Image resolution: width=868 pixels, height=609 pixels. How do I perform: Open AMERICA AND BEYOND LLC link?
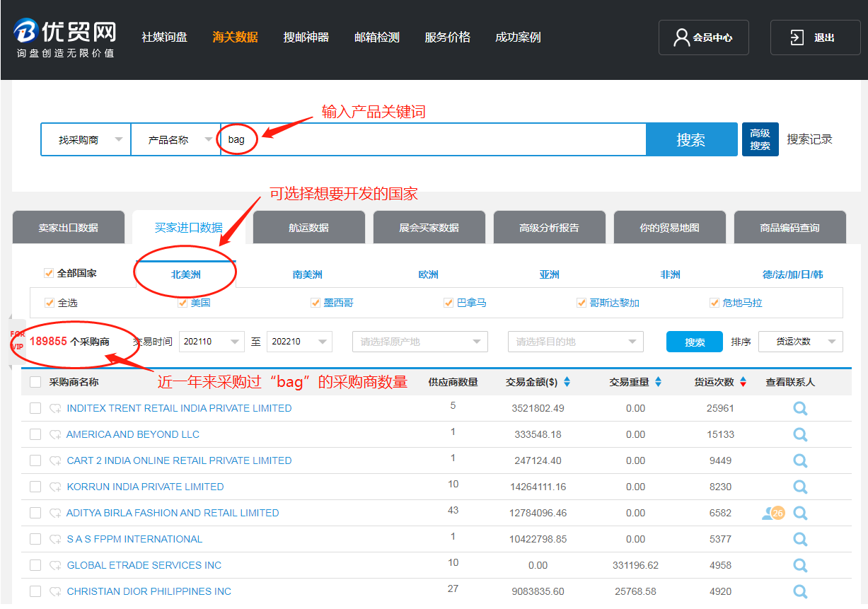pyautogui.click(x=133, y=434)
